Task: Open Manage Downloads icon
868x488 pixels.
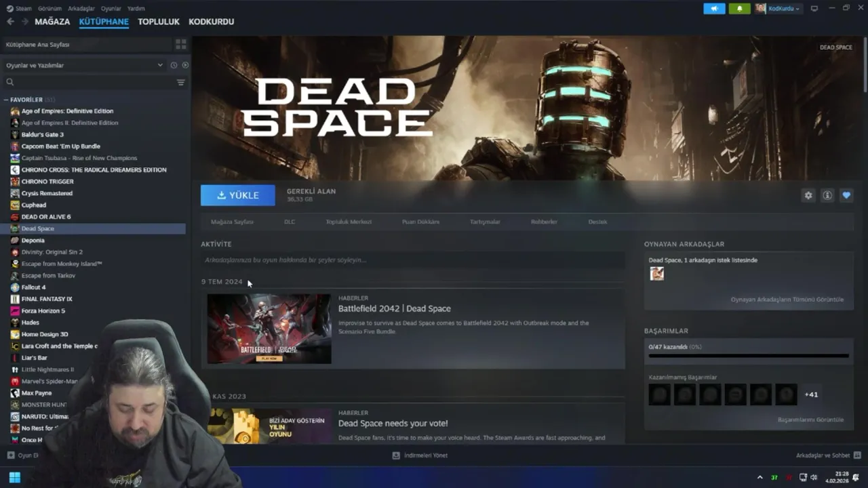Action: [x=396, y=455]
